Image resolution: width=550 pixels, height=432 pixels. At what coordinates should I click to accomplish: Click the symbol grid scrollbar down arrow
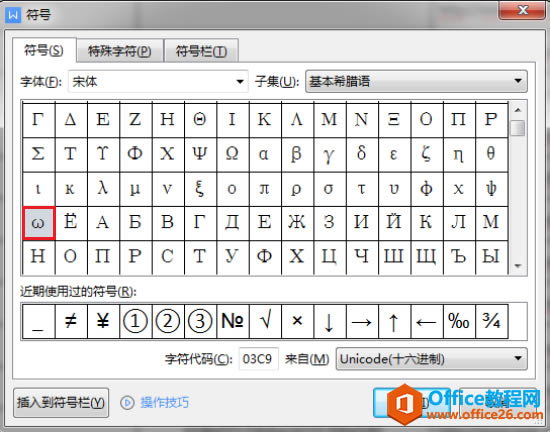point(518,265)
